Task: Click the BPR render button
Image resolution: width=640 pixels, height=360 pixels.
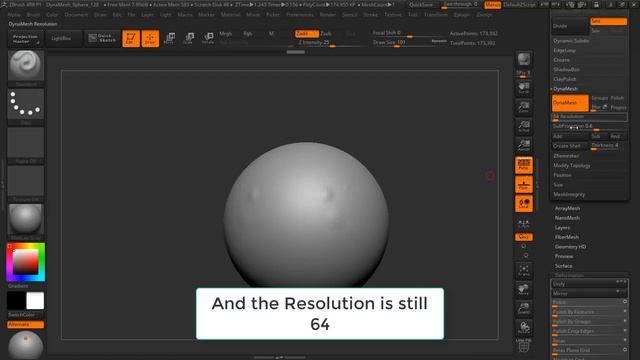Action: coord(524,59)
